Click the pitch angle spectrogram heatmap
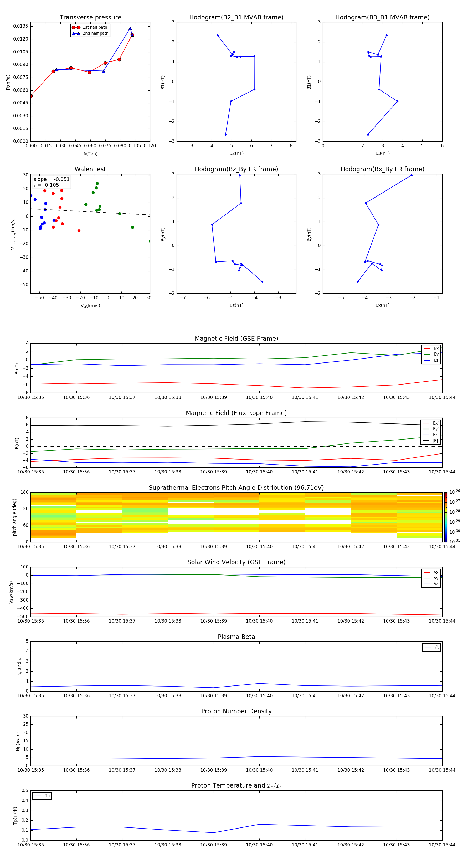 coord(236,517)
